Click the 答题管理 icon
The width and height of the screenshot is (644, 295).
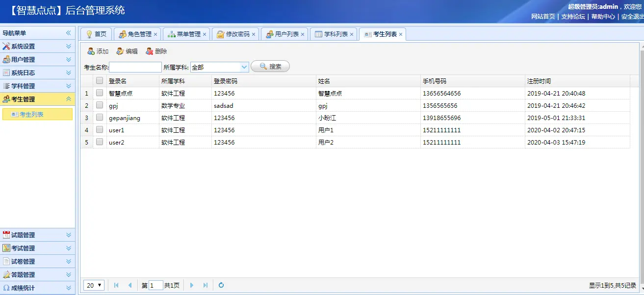click(6, 275)
